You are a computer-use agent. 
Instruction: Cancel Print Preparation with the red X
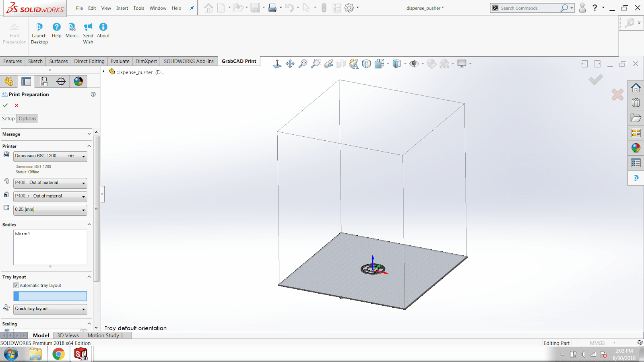17,105
